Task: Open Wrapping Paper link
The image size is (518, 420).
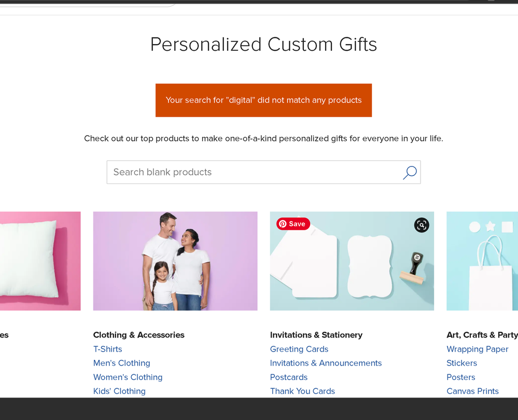Action: [x=478, y=349]
